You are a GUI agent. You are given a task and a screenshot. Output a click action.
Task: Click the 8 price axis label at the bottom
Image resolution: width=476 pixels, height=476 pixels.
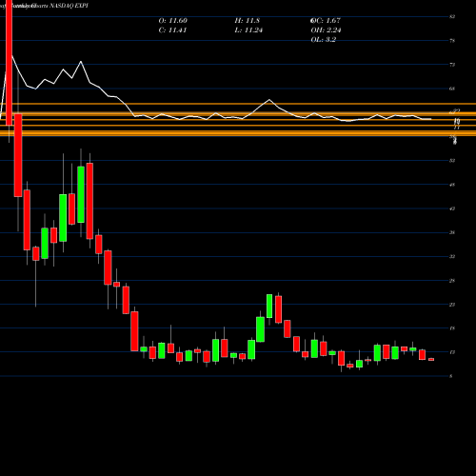click(451, 376)
